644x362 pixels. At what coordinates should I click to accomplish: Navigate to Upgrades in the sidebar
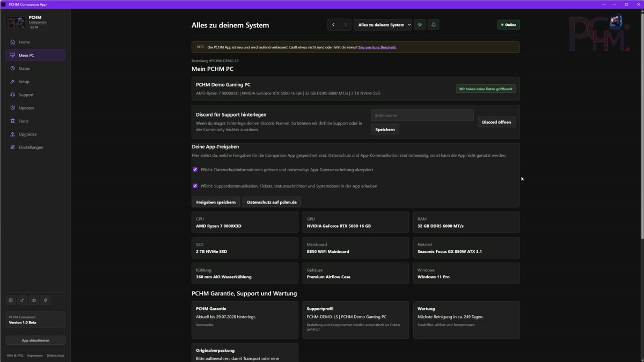[x=35, y=134]
